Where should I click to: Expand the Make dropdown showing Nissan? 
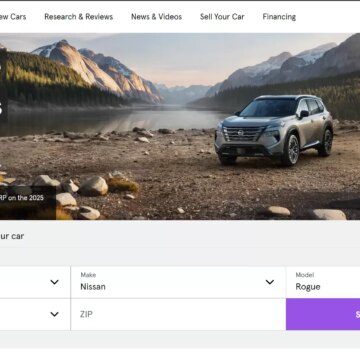pos(178,282)
